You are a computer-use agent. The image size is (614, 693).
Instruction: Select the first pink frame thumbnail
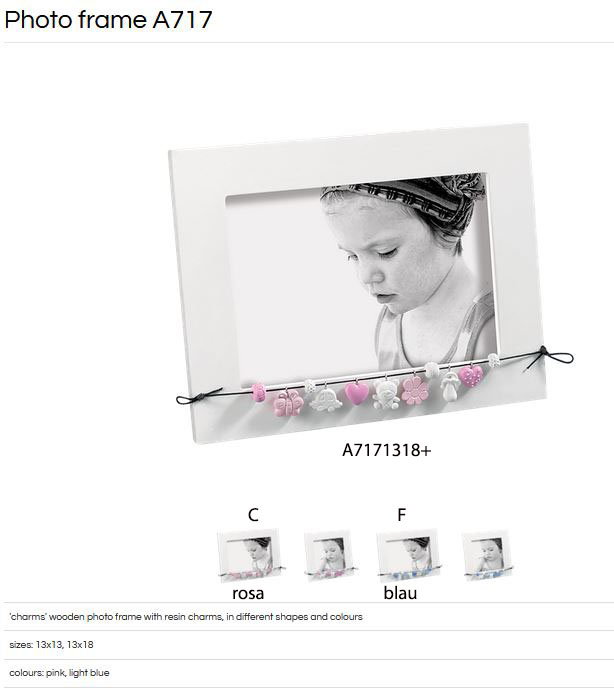click(x=250, y=555)
